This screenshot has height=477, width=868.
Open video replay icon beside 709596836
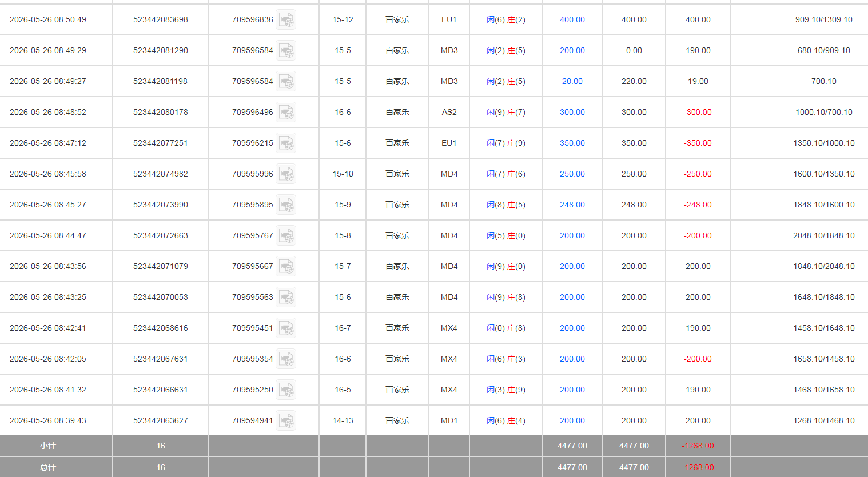click(x=286, y=20)
